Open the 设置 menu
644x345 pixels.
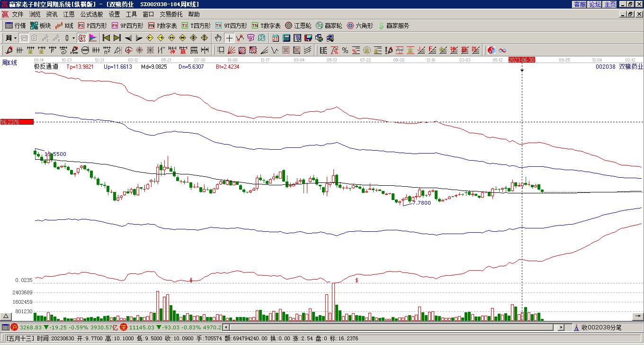pos(114,15)
